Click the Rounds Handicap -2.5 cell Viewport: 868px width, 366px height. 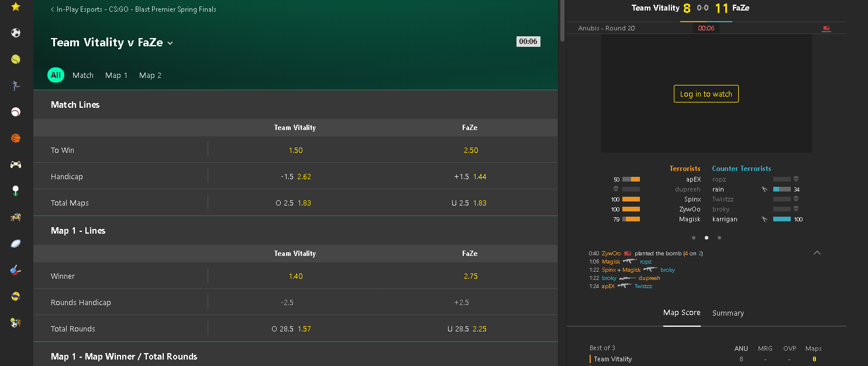pyautogui.click(x=295, y=303)
